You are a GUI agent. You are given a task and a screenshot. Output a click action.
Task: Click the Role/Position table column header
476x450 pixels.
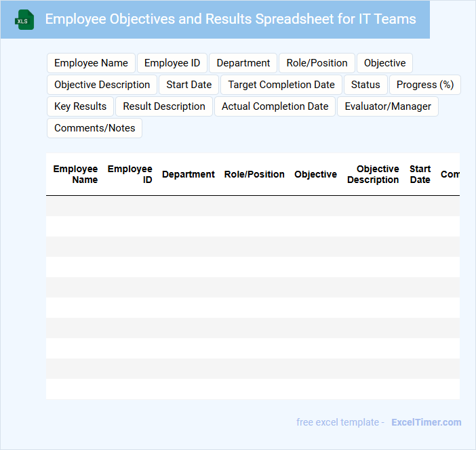point(254,174)
